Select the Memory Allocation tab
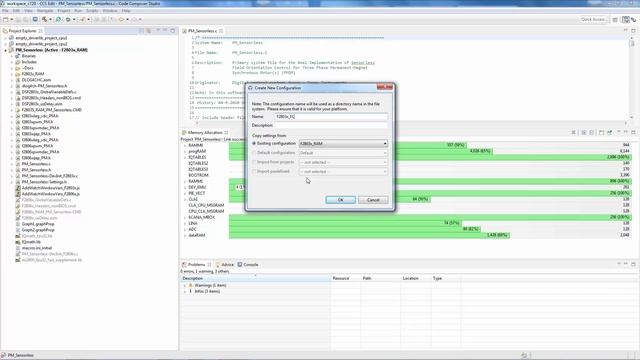This screenshot has width=640, height=360. pyautogui.click(x=205, y=133)
